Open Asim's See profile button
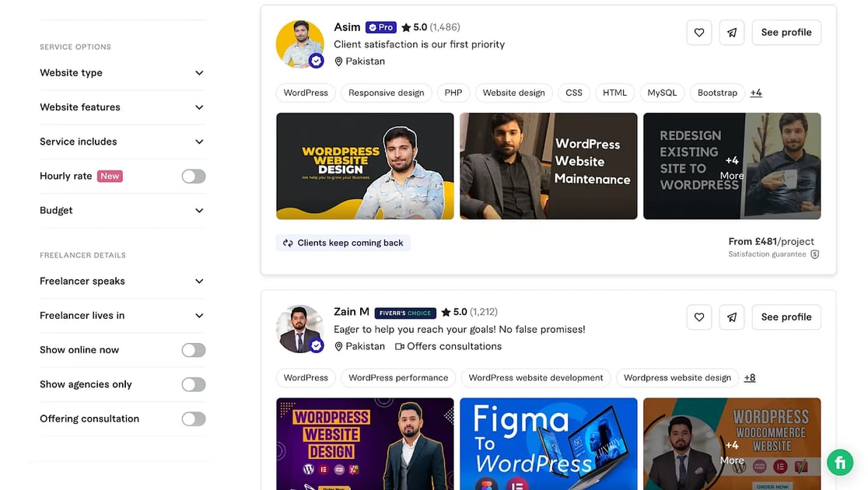This screenshot has width=868, height=490. [x=786, y=33]
